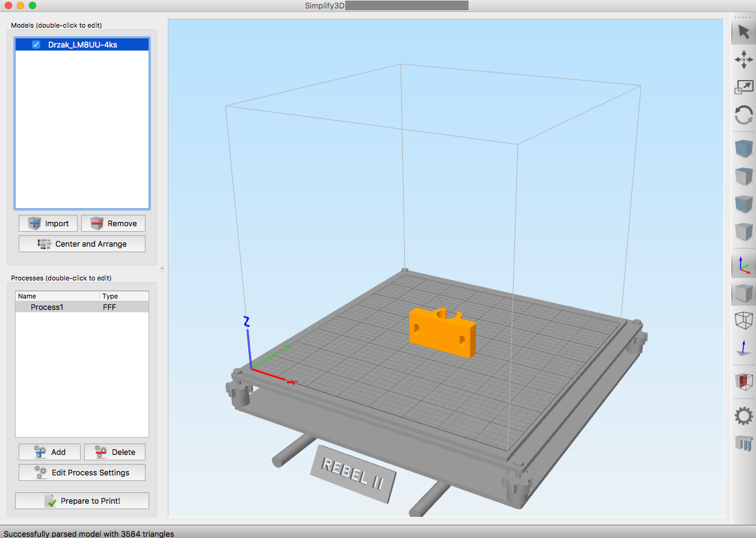Pick the rotate model tool
This screenshot has width=756, height=538.
coord(743,115)
